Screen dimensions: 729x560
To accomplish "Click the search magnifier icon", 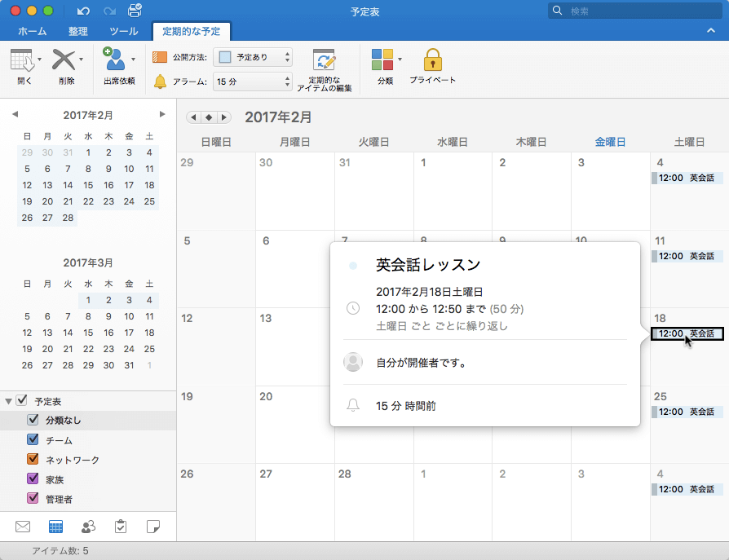I will [557, 11].
